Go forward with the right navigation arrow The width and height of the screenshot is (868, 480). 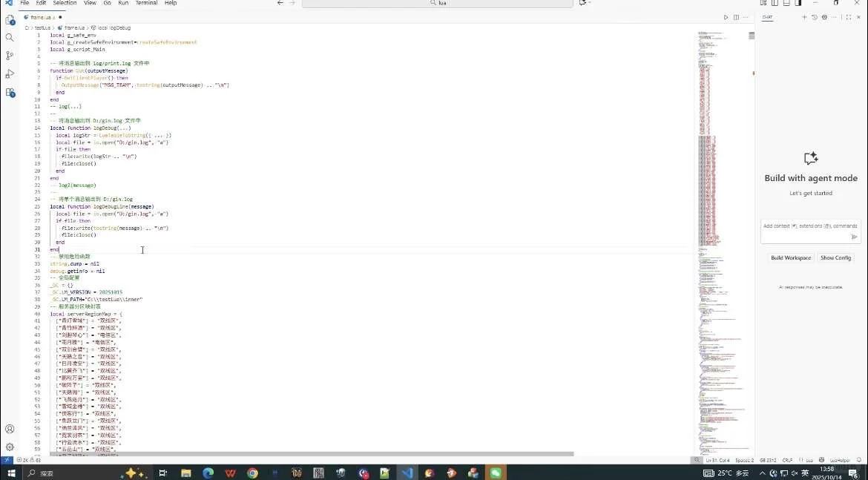pyautogui.click(x=292, y=3)
